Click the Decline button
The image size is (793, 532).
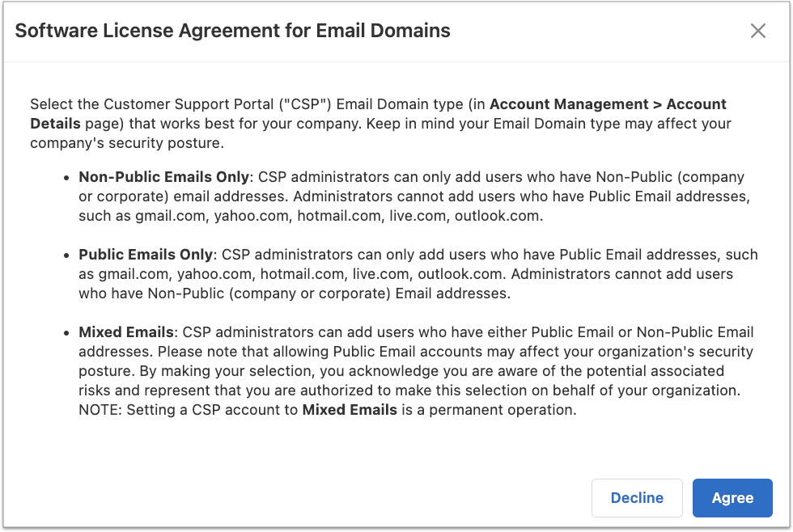637,498
